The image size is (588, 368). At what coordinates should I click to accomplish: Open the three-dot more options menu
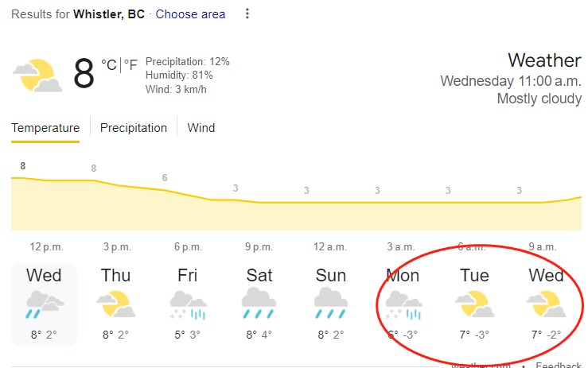[247, 14]
